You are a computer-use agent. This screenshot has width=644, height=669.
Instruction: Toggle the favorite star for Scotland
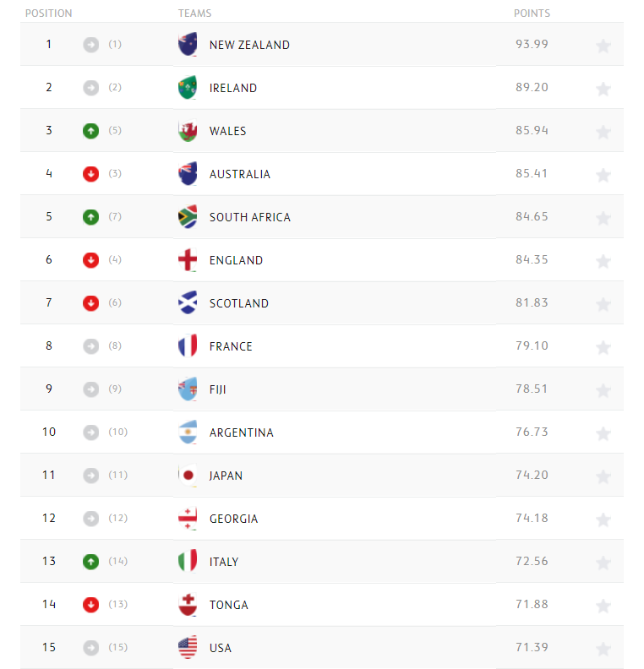pos(603,304)
